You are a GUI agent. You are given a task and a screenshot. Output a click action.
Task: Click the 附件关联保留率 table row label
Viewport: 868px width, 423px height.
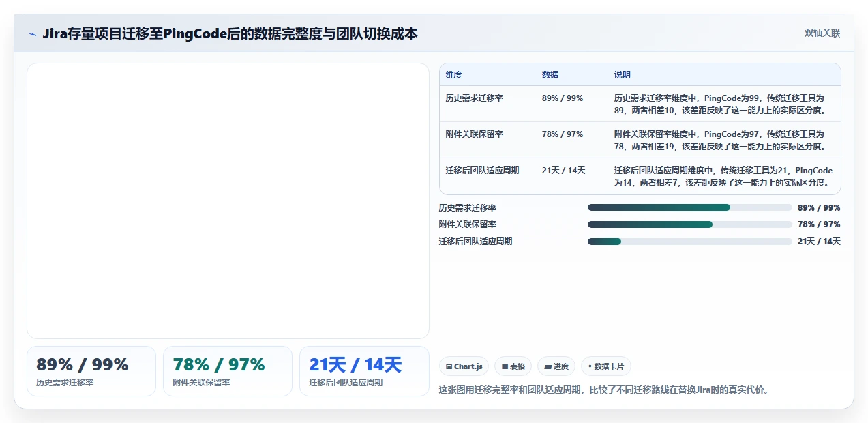[x=474, y=134]
